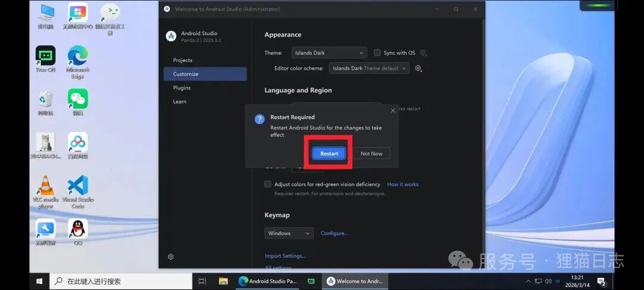
Task: Open the green Trae icon on taskbar
Action: tap(311, 282)
